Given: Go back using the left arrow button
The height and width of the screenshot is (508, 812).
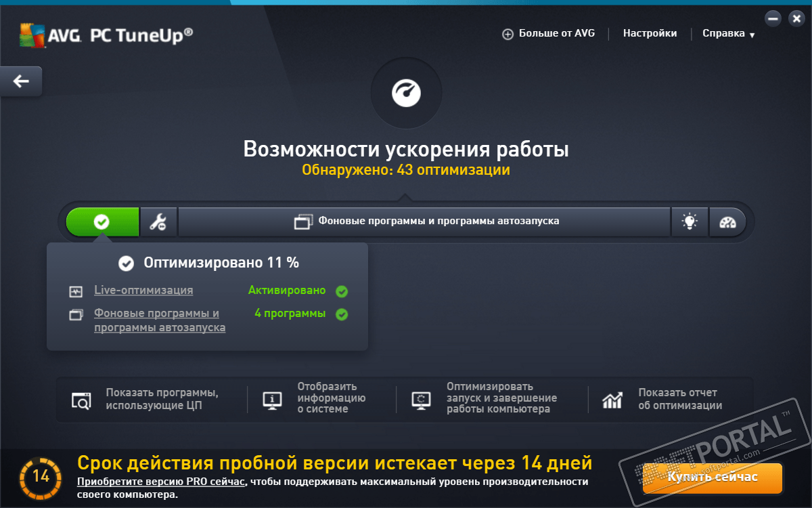Looking at the screenshot, I should click(21, 81).
